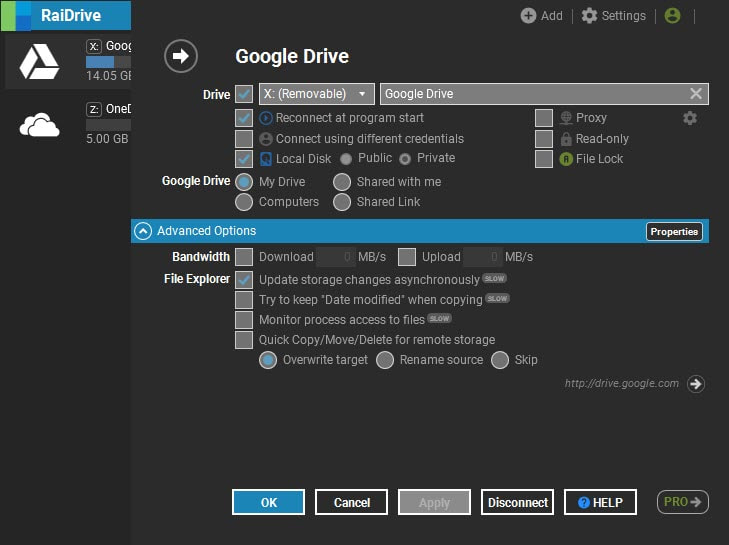Enable the Read-only checkbox
Image resolution: width=729 pixels, height=545 pixels.
click(x=543, y=139)
